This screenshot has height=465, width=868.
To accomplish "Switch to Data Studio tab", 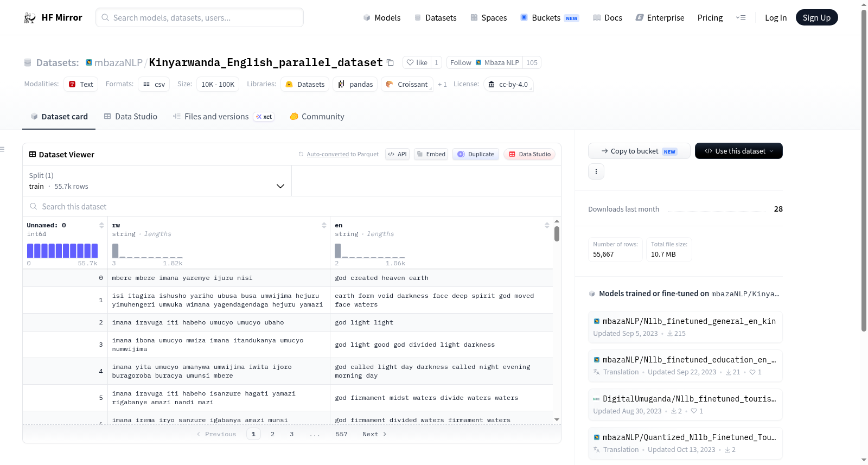I will (131, 117).
